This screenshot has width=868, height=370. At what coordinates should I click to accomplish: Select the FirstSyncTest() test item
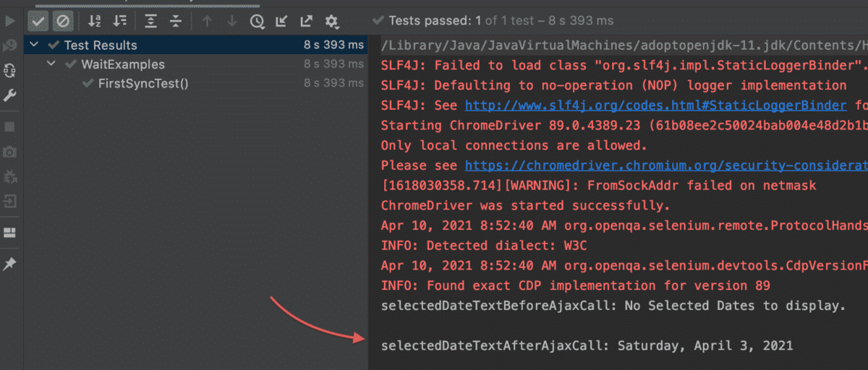[143, 83]
